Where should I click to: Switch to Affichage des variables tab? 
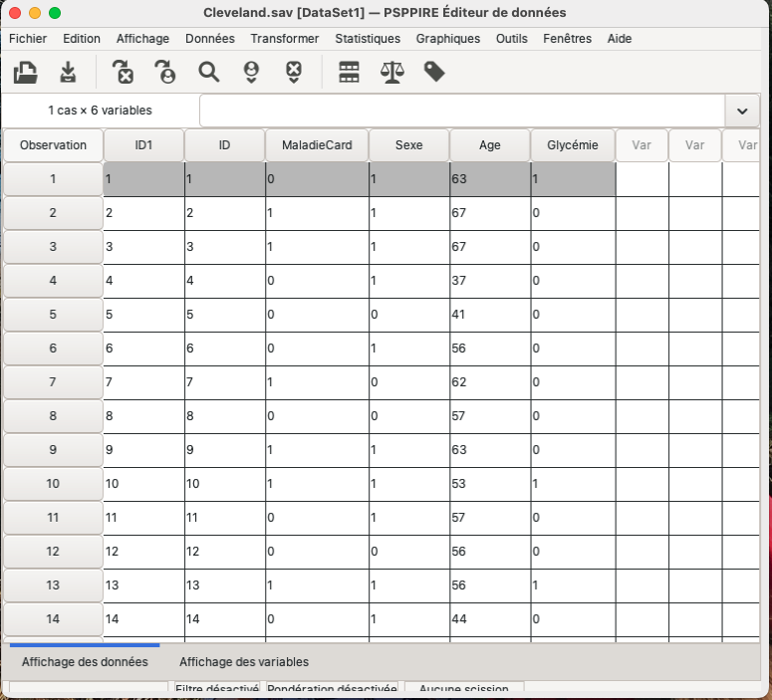pyautogui.click(x=244, y=662)
